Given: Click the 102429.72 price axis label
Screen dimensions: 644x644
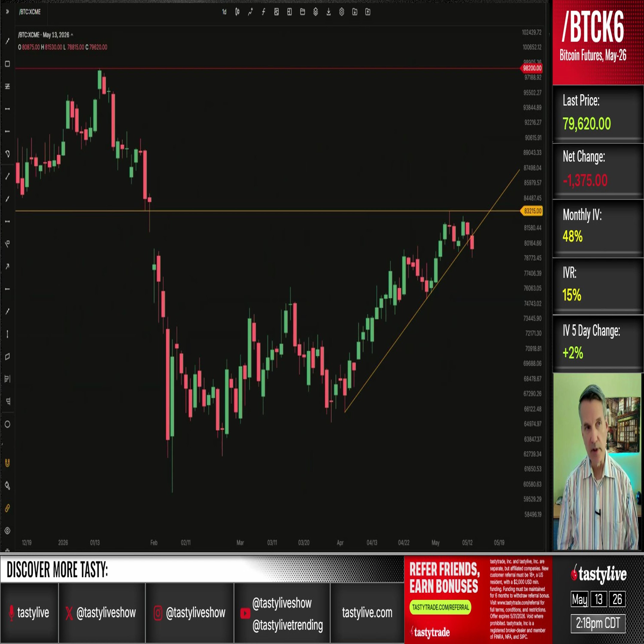Looking at the screenshot, I should (531, 32).
